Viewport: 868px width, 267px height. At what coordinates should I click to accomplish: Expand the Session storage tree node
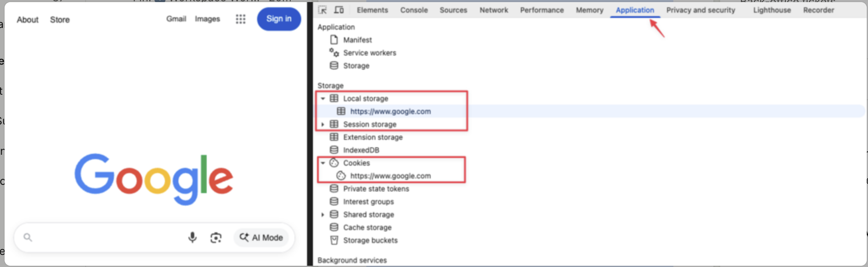click(322, 124)
